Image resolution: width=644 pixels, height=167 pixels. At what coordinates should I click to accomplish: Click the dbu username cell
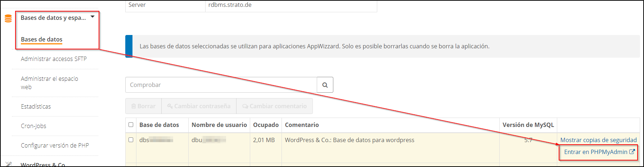(x=209, y=140)
